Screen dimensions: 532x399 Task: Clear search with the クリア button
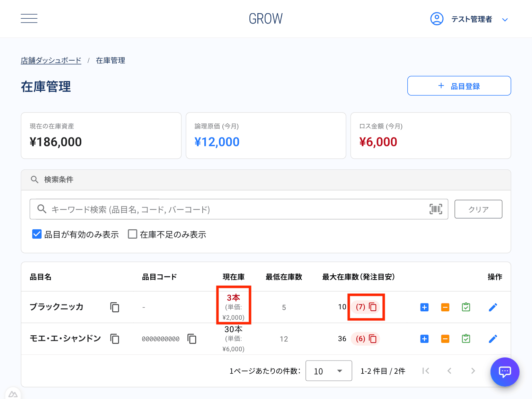point(478,209)
